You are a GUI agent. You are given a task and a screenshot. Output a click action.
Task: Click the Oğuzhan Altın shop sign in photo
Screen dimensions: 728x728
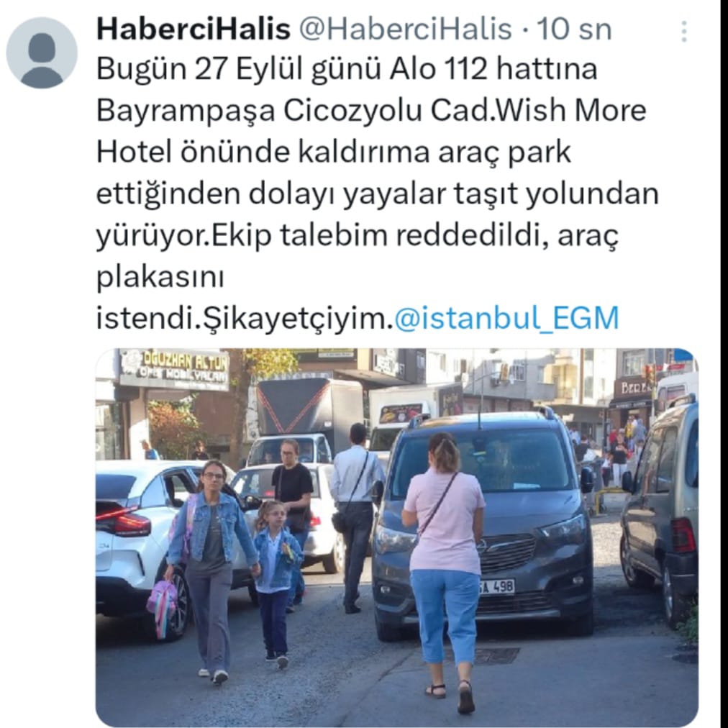(175, 368)
